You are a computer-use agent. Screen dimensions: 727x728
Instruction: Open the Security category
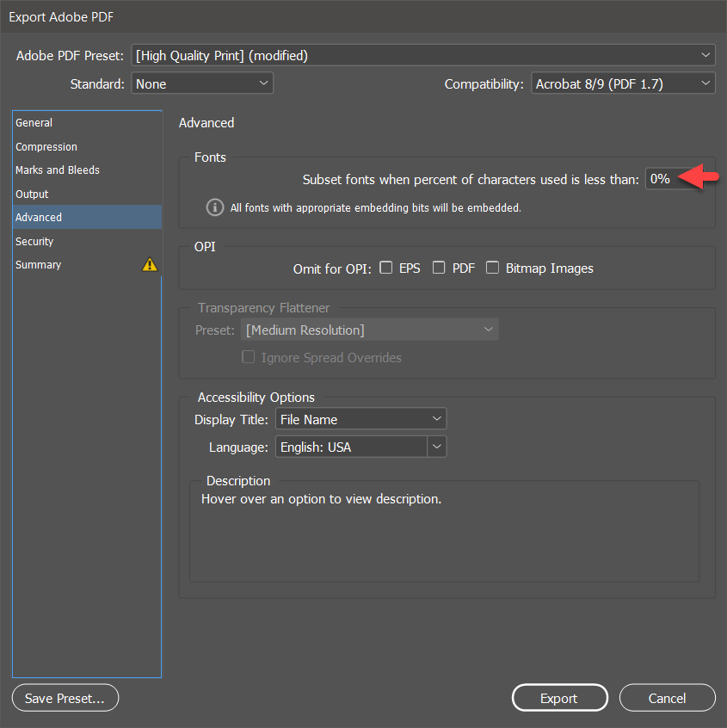tap(87, 242)
